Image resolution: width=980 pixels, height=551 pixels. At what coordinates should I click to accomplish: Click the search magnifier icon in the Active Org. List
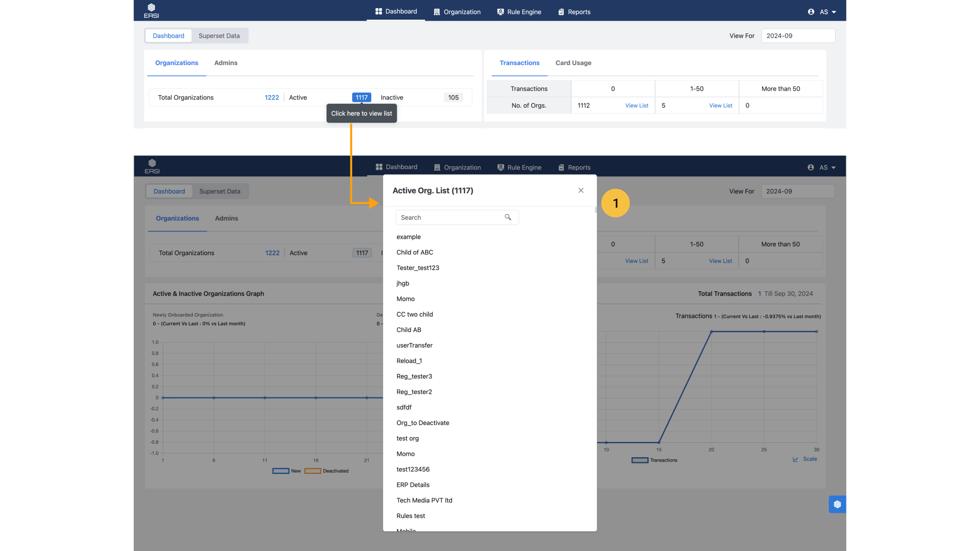coord(508,217)
